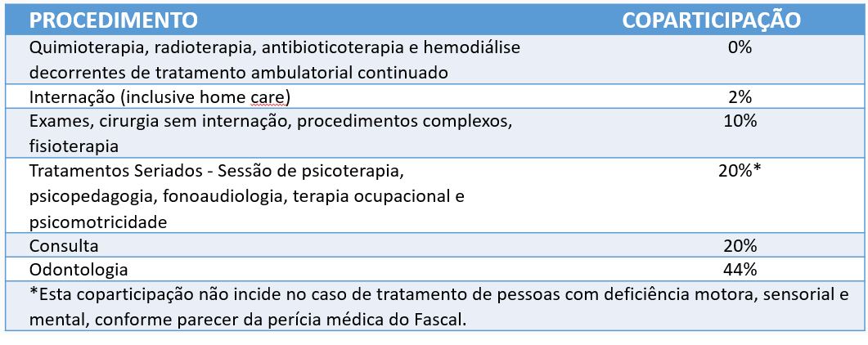868x345 pixels.
Task: Click the 10% coparticipation value
Action: [740, 122]
